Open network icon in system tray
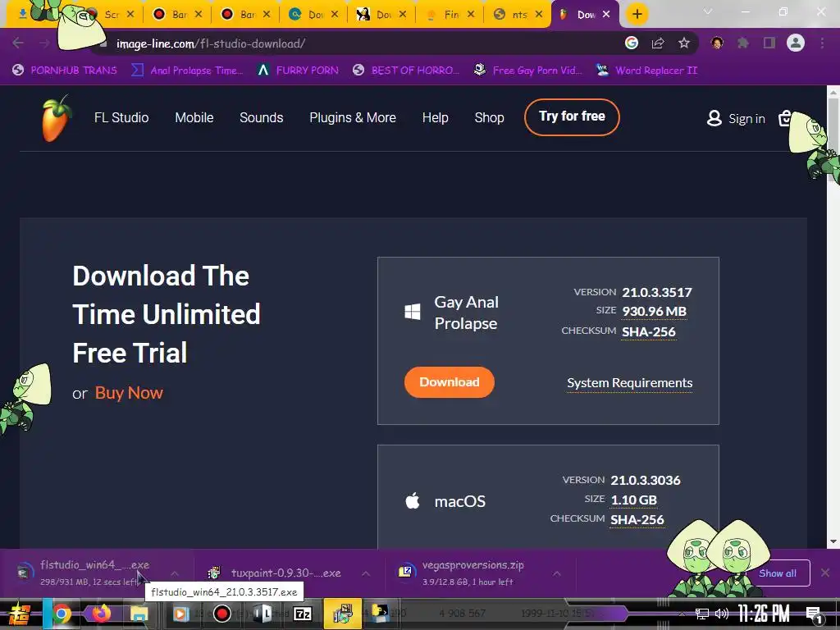 pyautogui.click(x=702, y=614)
